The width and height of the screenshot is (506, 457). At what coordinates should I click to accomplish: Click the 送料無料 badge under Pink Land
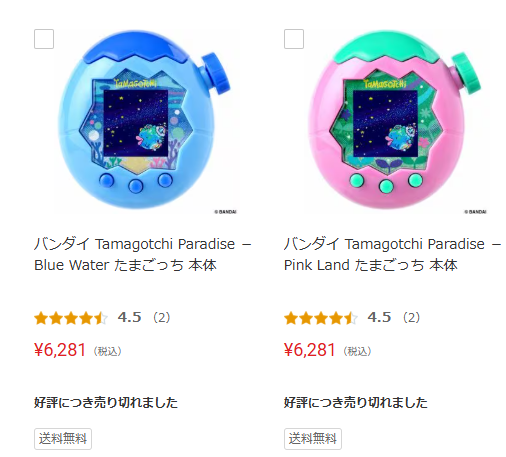pyautogui.click(x=313, y=439)
